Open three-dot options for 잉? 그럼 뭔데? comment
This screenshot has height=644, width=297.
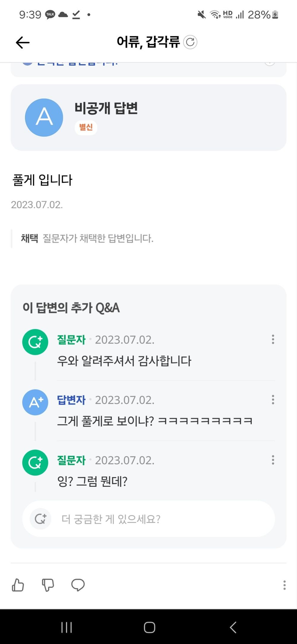point(273,460)
